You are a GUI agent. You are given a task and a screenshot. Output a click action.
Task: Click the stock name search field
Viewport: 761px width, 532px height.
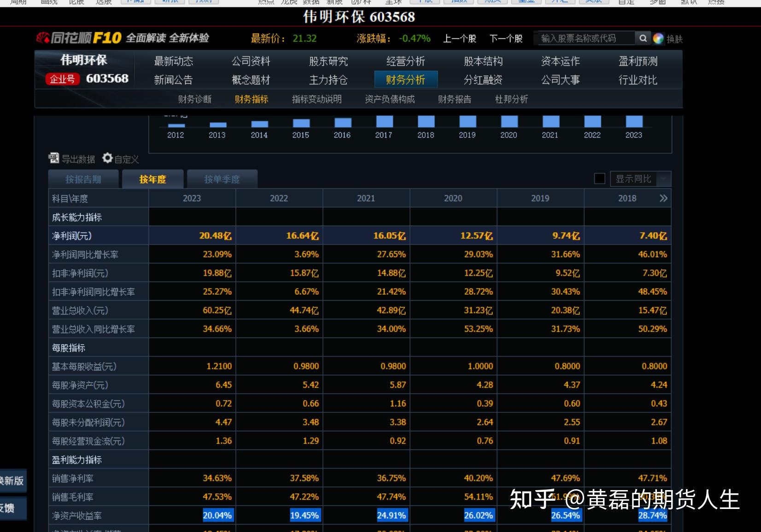(586, 38)
